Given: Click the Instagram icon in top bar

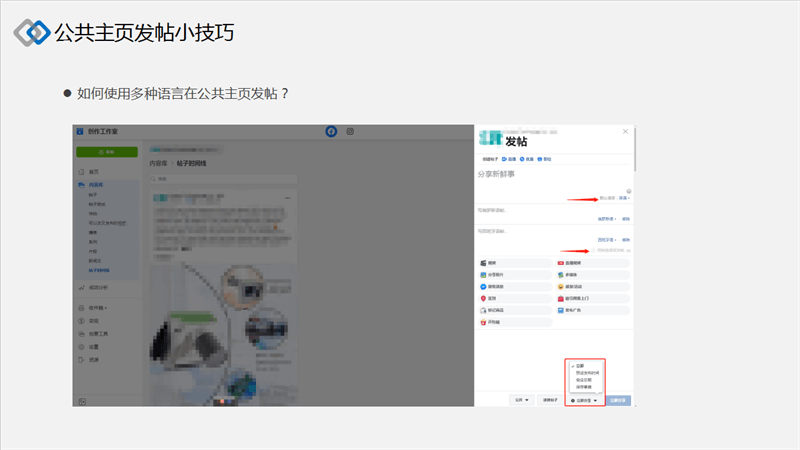Looking at the screenshot, I should point(350,132).
